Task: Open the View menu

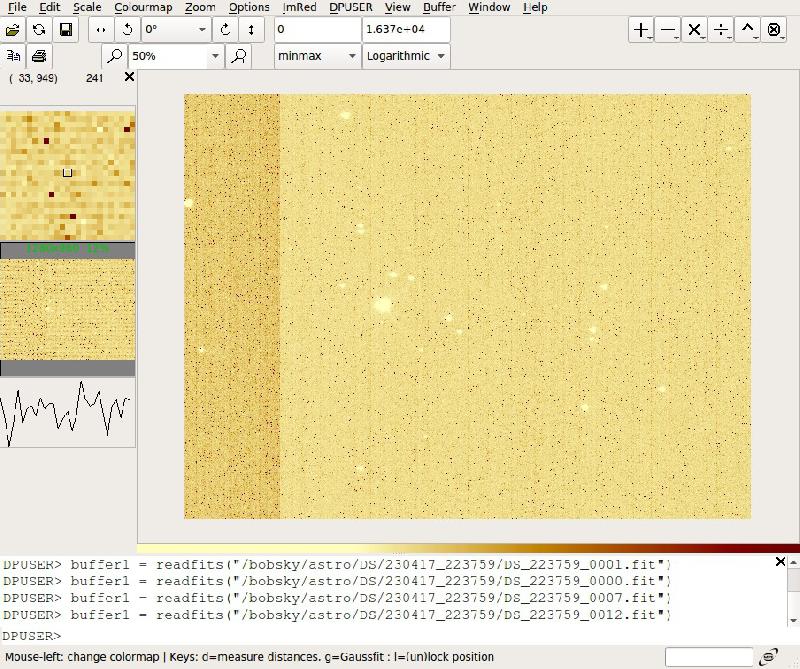Action: click(x=397, y=7)
